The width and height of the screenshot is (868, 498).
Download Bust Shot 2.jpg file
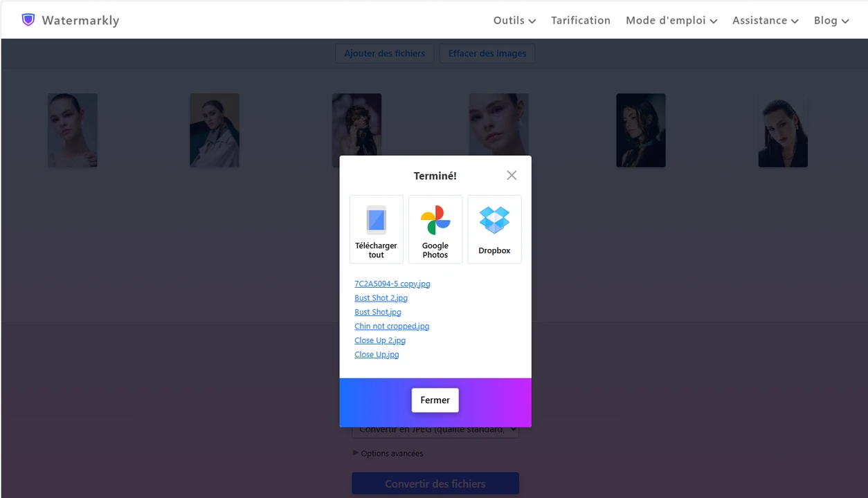[x=381, y=298]
